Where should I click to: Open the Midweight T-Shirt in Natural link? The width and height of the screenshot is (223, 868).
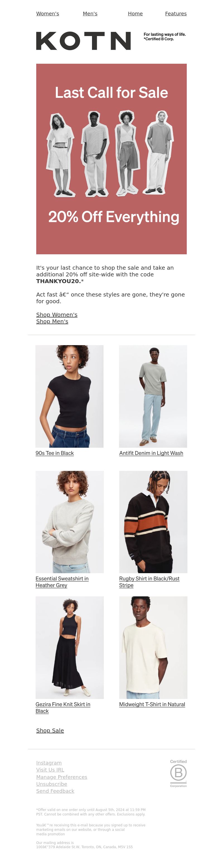coord(152,704)
